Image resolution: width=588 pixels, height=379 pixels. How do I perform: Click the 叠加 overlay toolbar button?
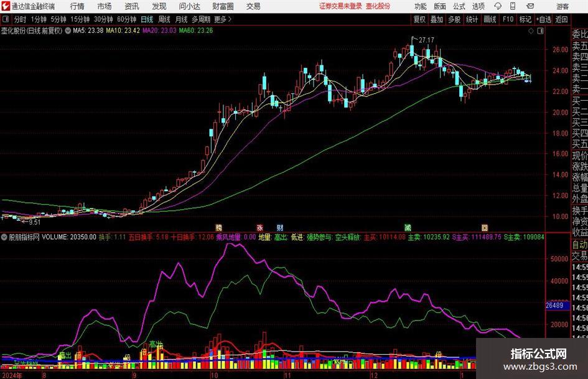437,19
